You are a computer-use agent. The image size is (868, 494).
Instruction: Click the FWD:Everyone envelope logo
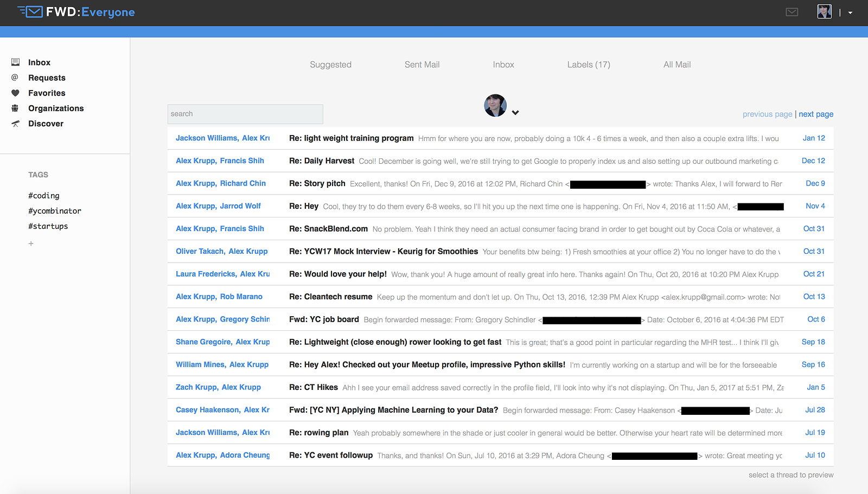click(30, 11)
